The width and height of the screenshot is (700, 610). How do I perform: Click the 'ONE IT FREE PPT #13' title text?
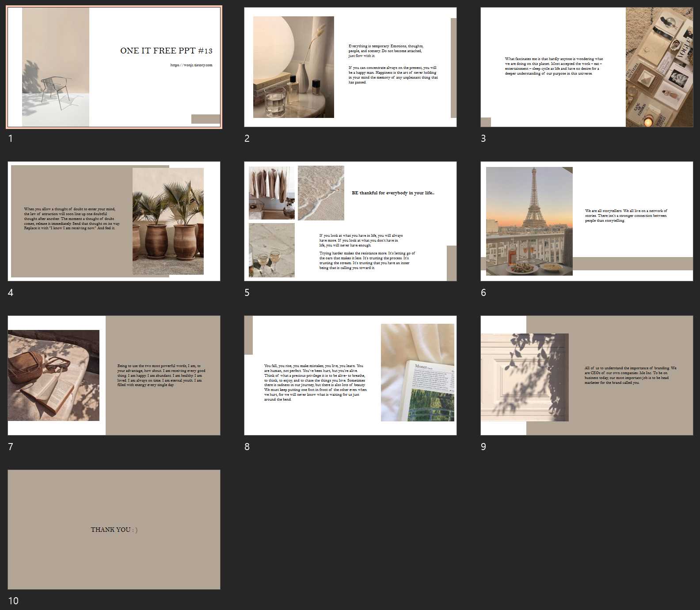coord(166,51)
